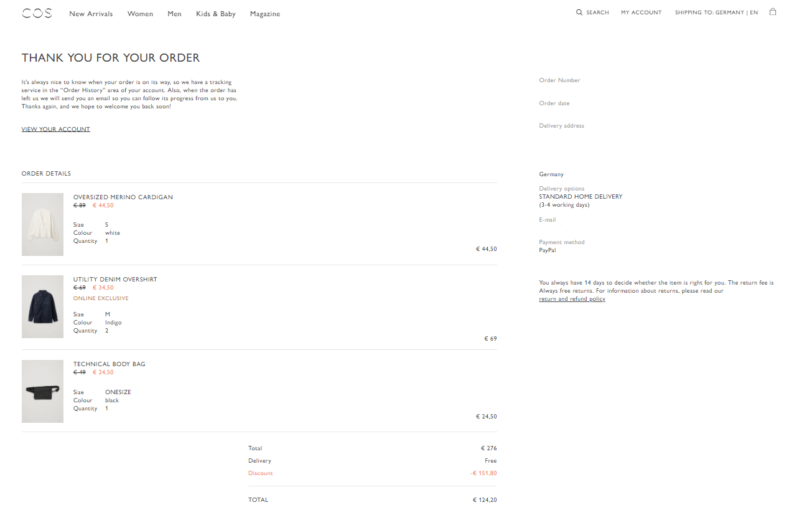The width and height of the screenshot is (812, 510).
Task: Change shipping country Germany | EN
Action: tap(716, 12)
